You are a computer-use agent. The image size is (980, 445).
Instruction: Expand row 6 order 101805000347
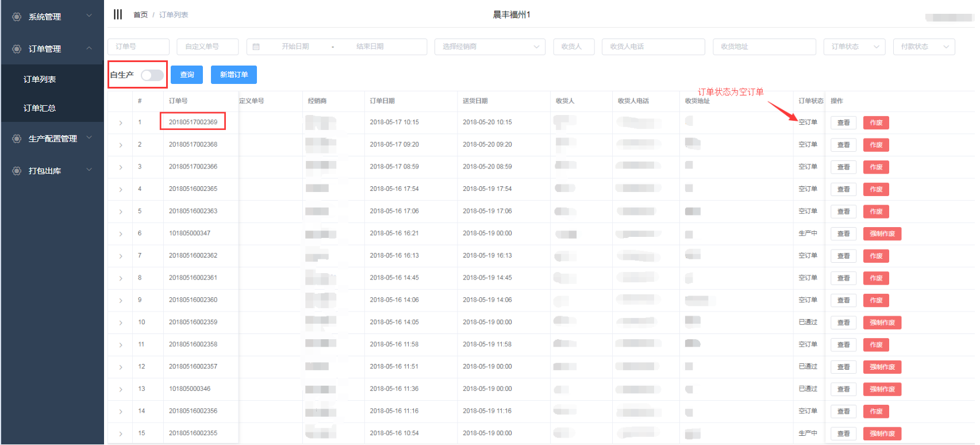click(121, 234)
